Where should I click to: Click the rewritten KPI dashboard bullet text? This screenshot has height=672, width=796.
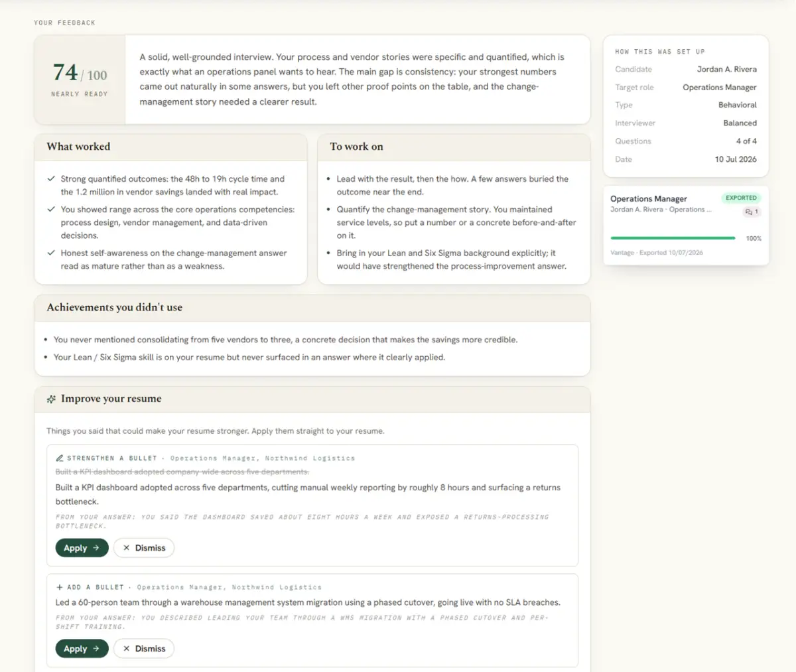click(x=308, y=494)
